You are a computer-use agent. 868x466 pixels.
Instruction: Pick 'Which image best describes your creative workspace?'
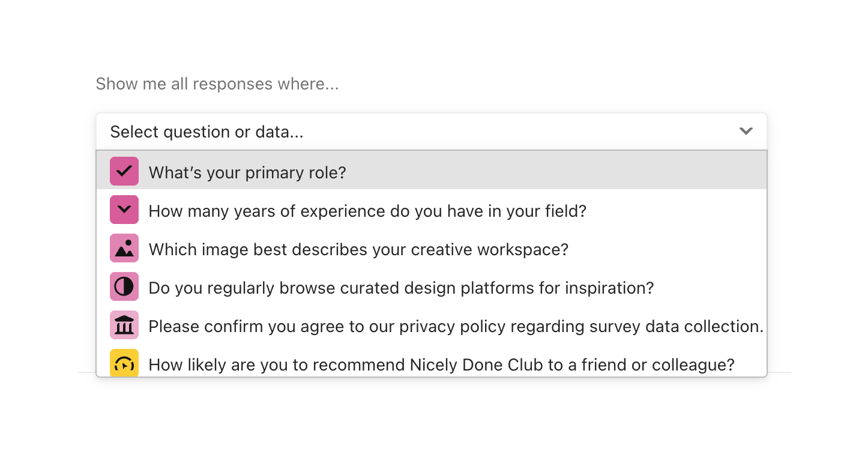pos(358,250)
